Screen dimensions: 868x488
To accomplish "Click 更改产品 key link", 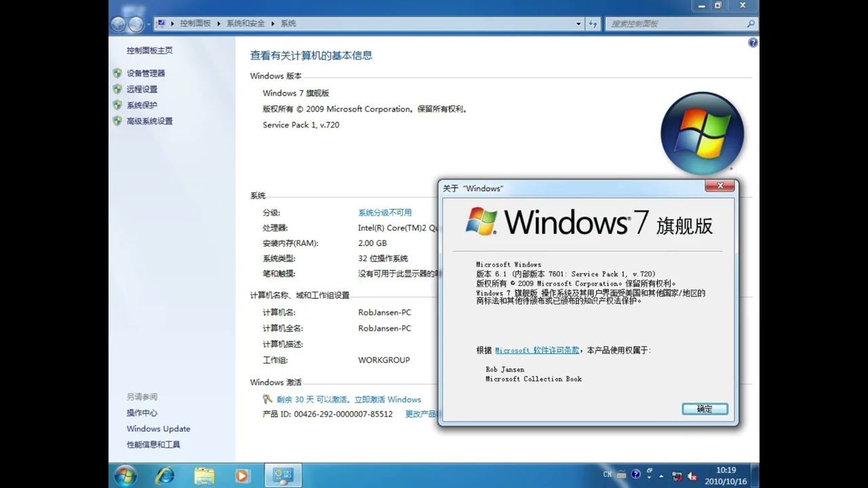I will coord(421,414).
